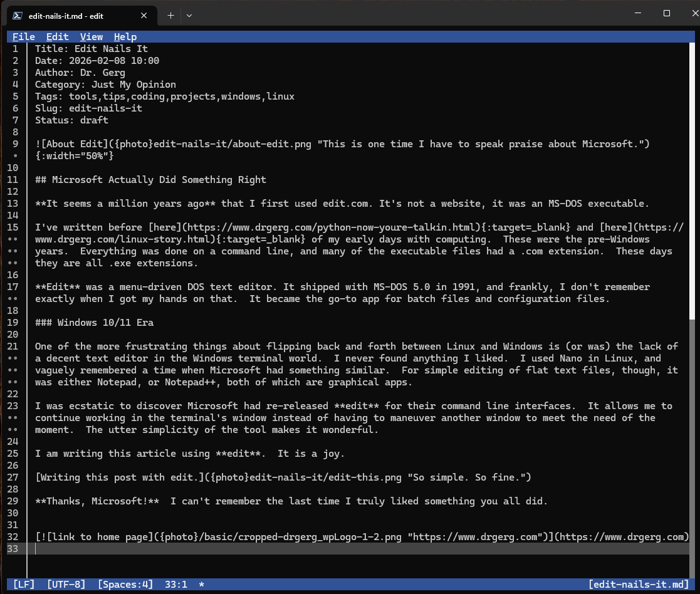The width and height of the screenshot is (700, 594).
Task: Expand the new tab profile dropdown
Action: point(189,16)
